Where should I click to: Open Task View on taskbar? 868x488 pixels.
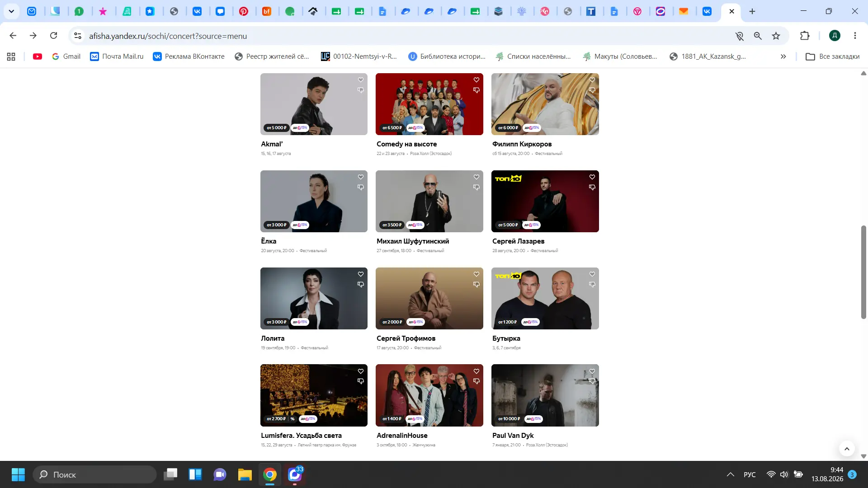tap(170, 474)
